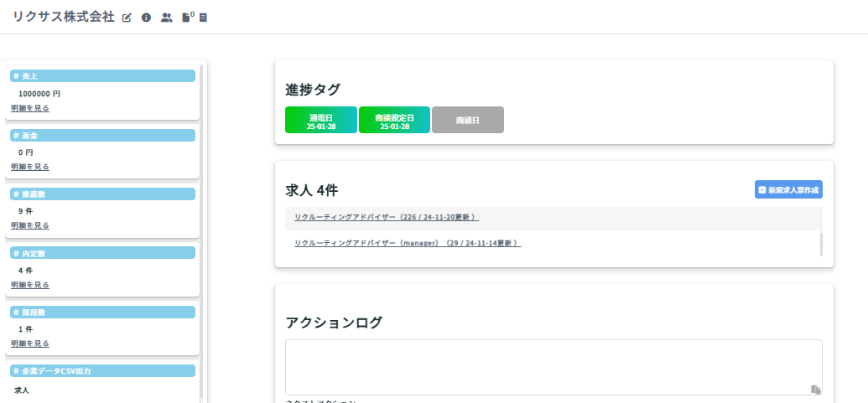868x403 pixels.
Task: Click the paste icon in action log box
Action: tap(814, 389)
